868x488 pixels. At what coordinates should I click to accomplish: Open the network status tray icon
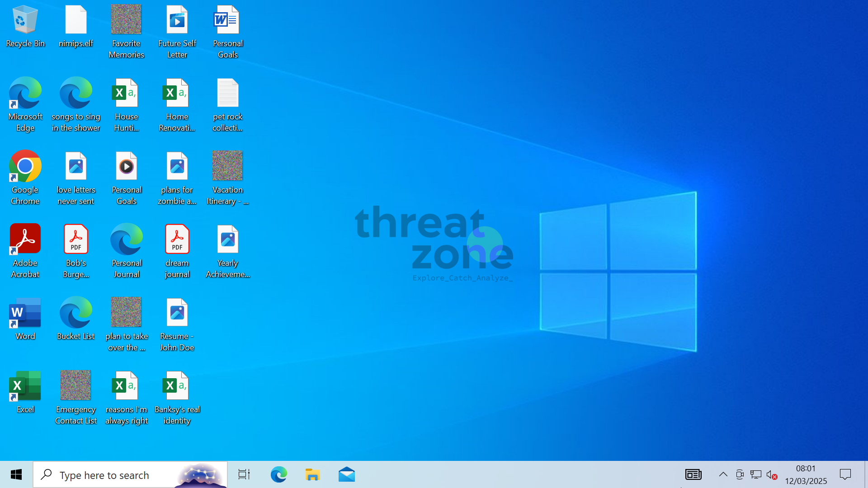756,474
